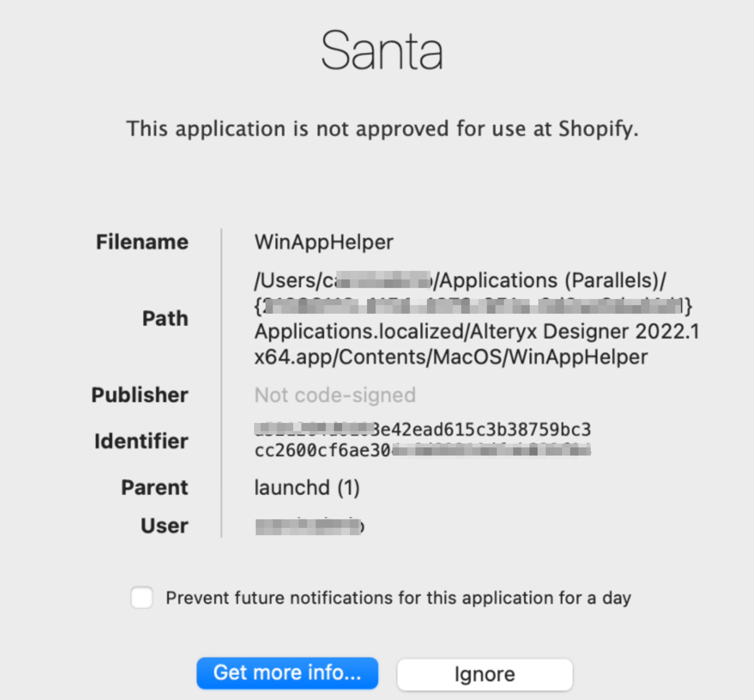This screenshot has width=754, height=700.
Task: Select the 'launchd (1)' parent value
Action: (x=307, y=487)
